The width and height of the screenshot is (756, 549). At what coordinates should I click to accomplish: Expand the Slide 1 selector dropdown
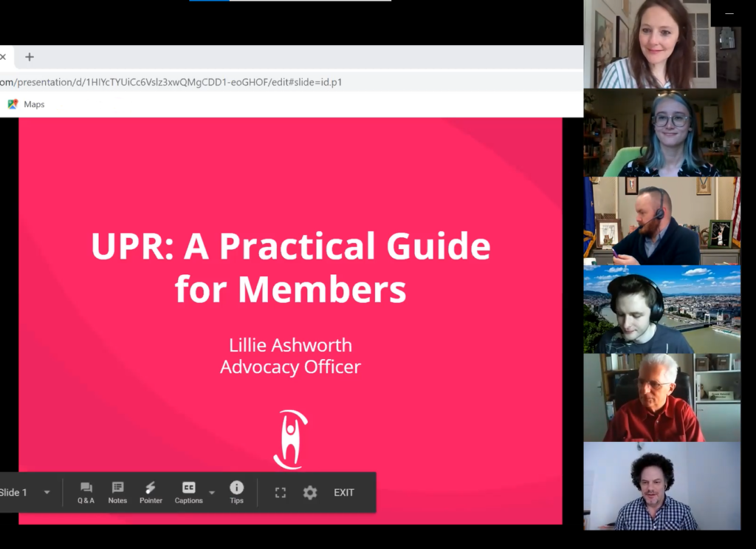(x=47, y=493)
